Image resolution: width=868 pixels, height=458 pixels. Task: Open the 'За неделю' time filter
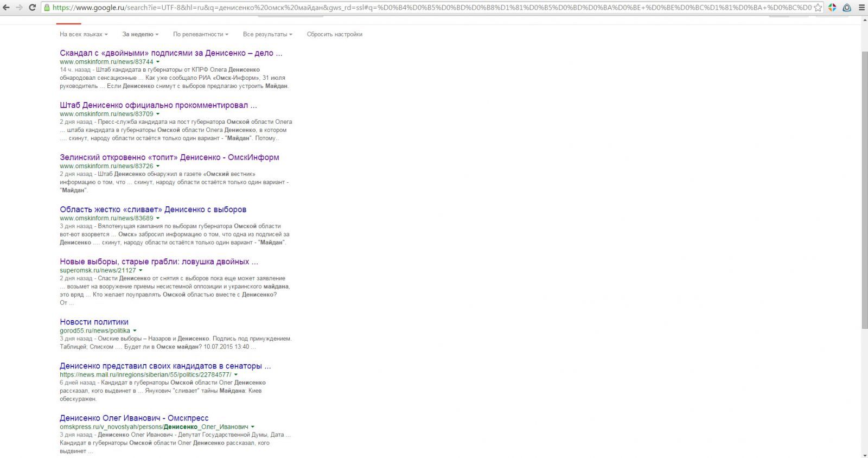coord(140,34)
